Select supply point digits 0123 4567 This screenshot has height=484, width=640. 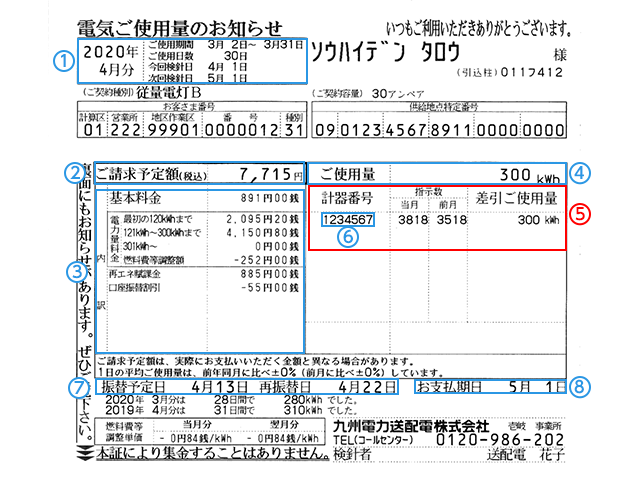click(384, 130)
